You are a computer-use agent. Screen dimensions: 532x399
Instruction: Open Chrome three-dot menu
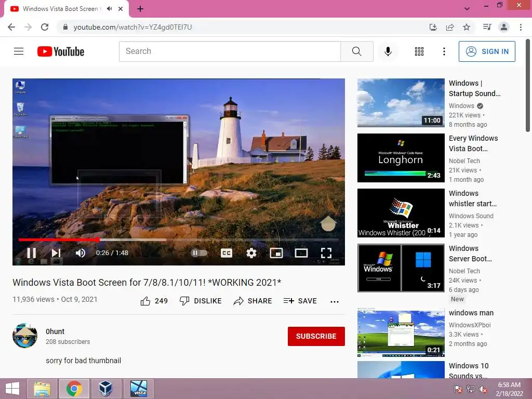521,27
